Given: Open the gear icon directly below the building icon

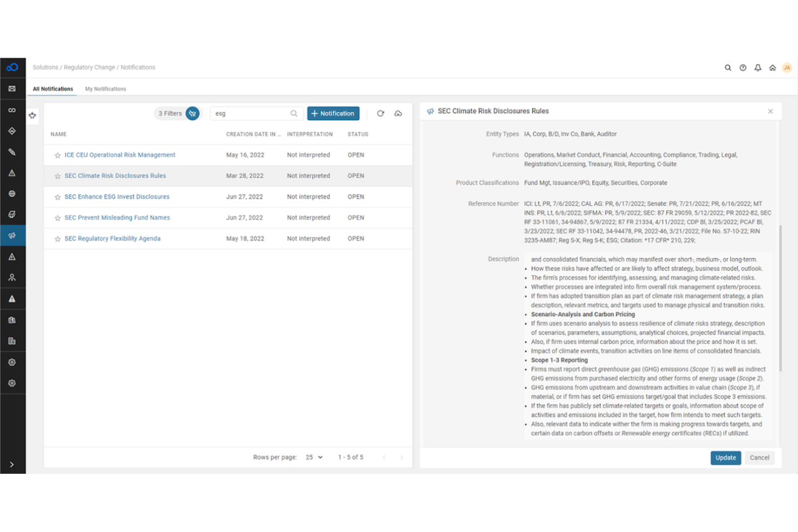Looking at the screenshot, I should 12,362.
